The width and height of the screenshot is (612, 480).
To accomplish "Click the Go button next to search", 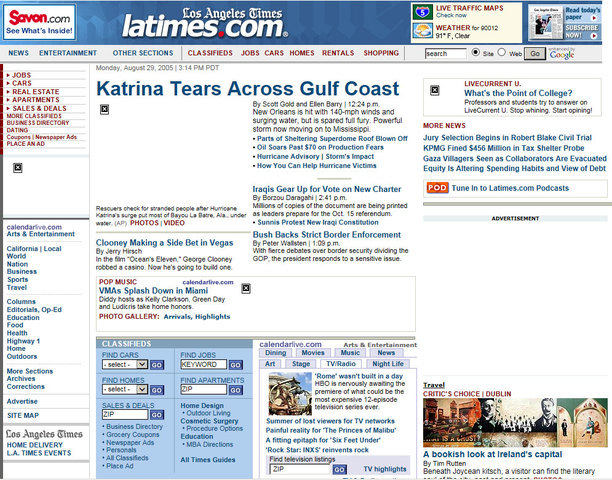I will [x=535, y=53].
